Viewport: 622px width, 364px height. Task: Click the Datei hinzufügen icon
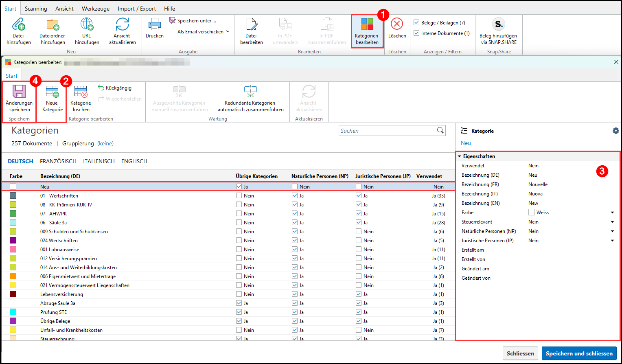pyautogui.click(x=18, y=24)
